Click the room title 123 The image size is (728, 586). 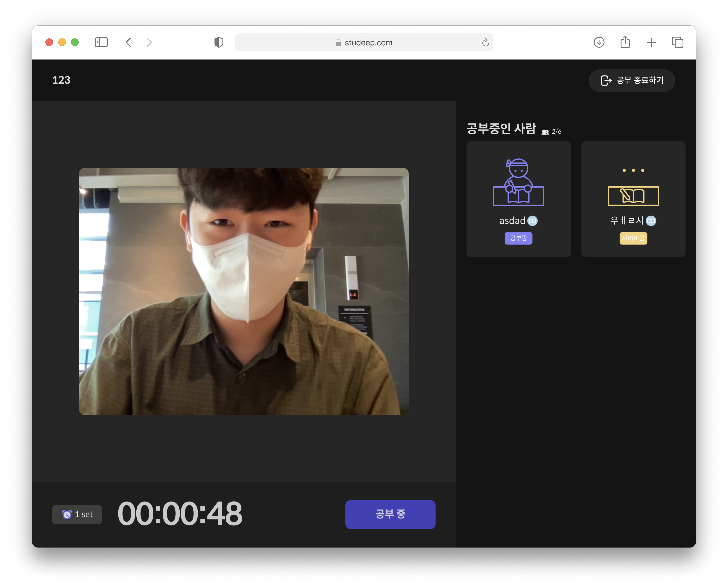click(61, 80)
